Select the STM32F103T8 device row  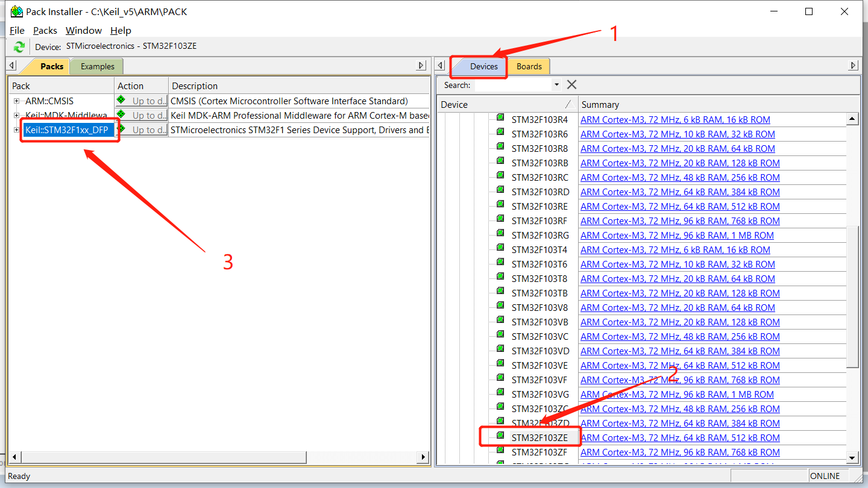point(539,279)
